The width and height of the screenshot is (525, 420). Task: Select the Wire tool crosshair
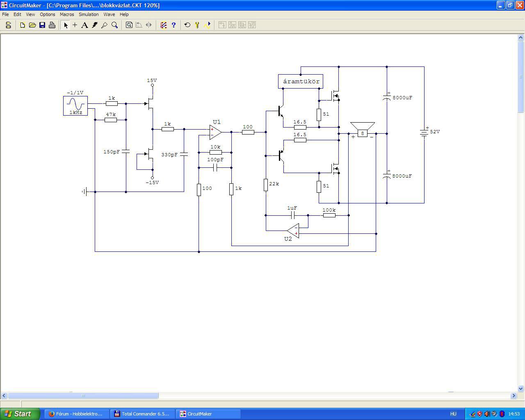75,25
